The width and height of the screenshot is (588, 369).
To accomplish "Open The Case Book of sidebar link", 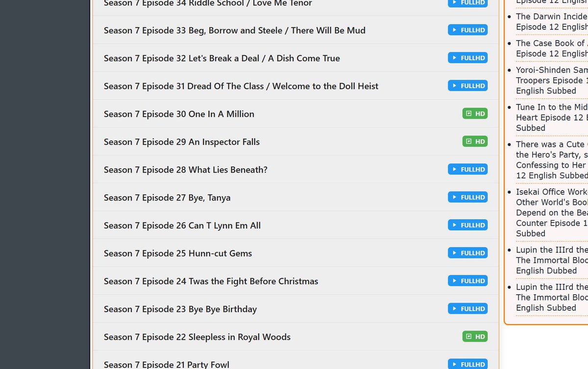I will point(552,49).
